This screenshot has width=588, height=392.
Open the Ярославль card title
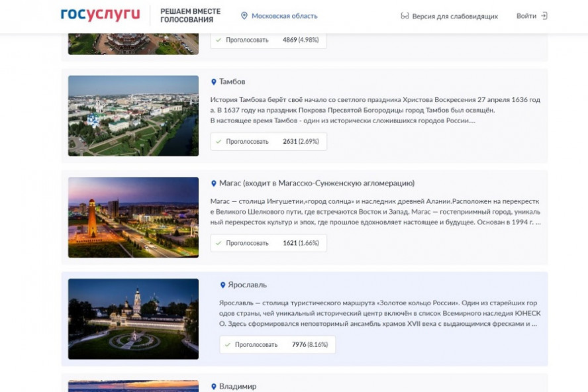coord(248,285)
